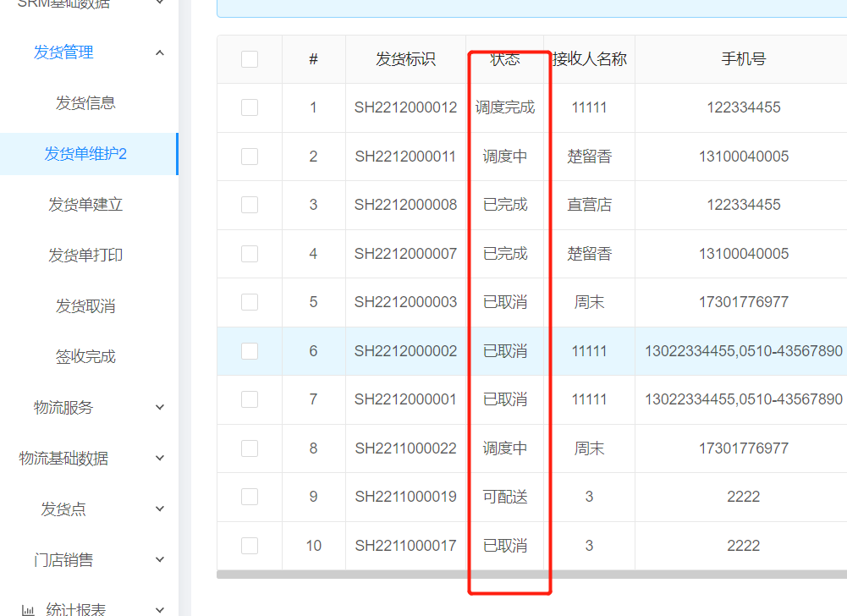Click the # column header

click(313, 59)
